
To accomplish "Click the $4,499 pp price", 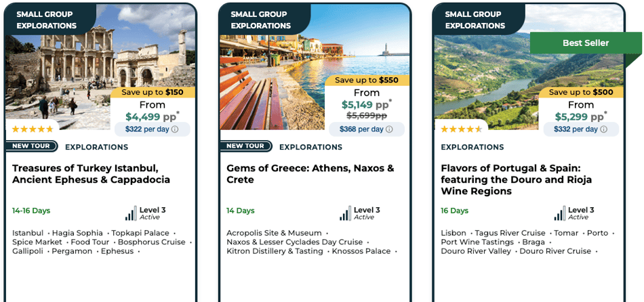I will (x=152, y=116).
